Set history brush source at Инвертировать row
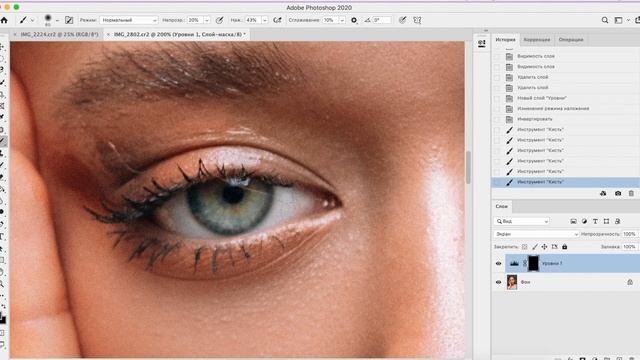Screen dimensions: 640x360 coord(497,119)
